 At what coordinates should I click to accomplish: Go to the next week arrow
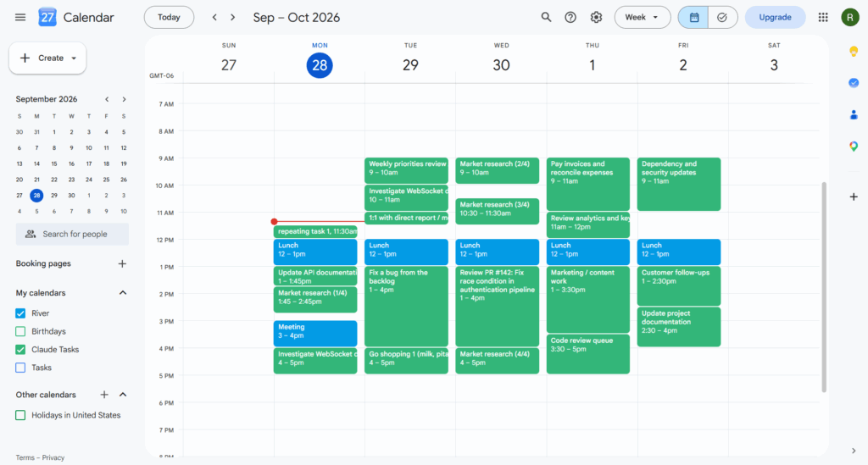pyautogui.click(x=233, y=17)
